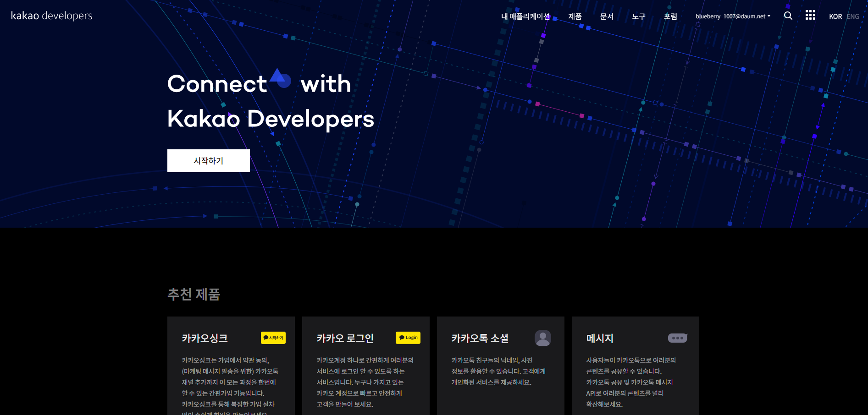Click the 카카오 로그인 Login badge icon
This screenshot has width=868, height=415.
[x=408, y=338]
